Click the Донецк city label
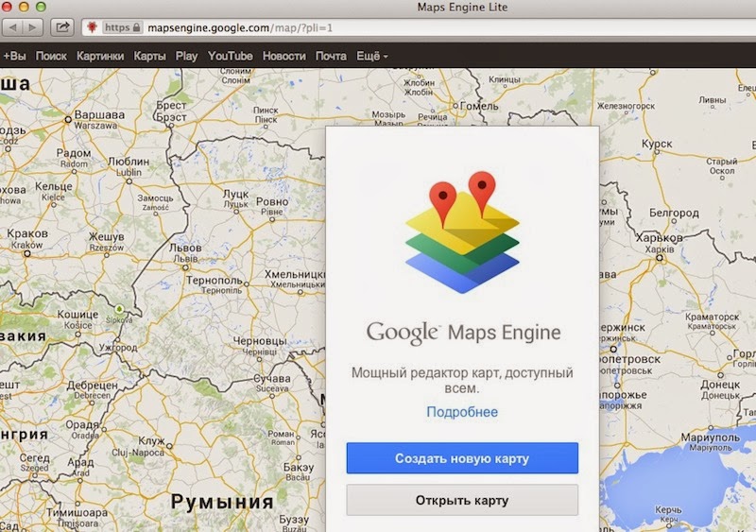Screen dimensions: 756x532 click(720, 385)
